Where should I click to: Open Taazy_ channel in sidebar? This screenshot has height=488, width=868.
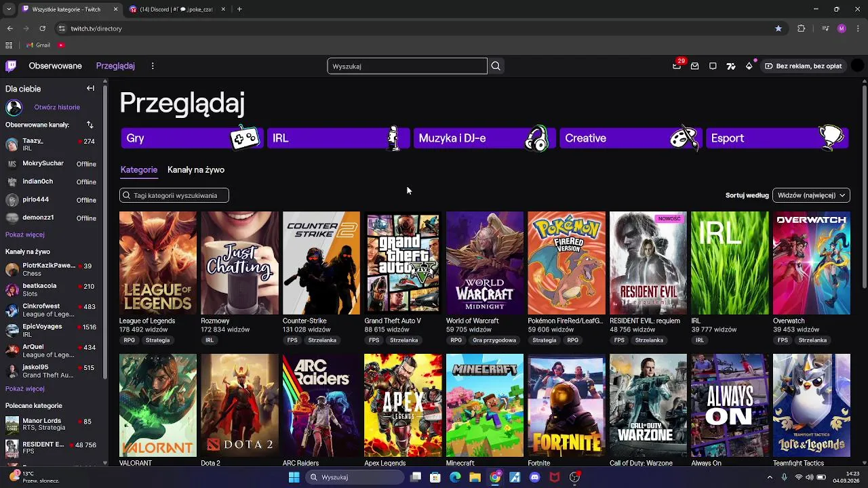(x=51, y=144)
